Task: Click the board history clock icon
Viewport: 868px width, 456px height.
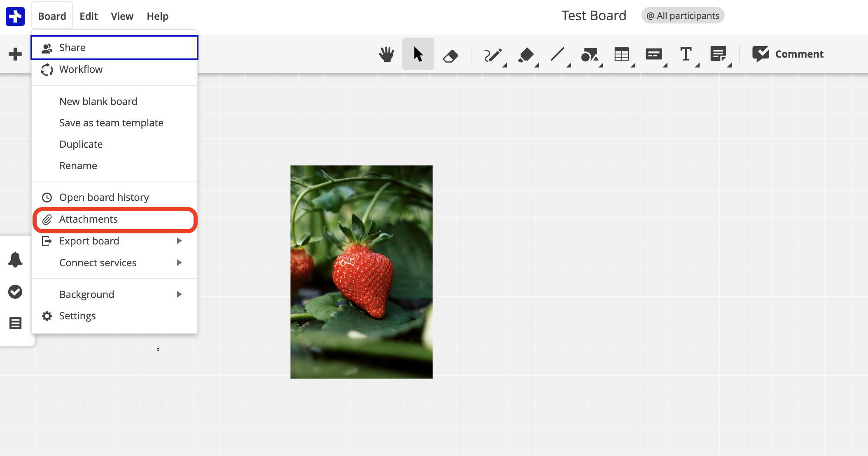Action: click(47, 198)
